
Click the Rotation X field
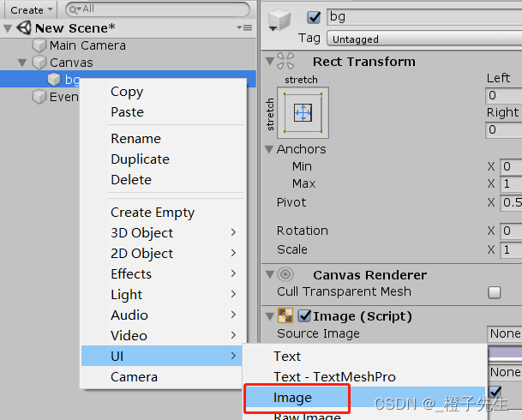[x=511, y=231]
